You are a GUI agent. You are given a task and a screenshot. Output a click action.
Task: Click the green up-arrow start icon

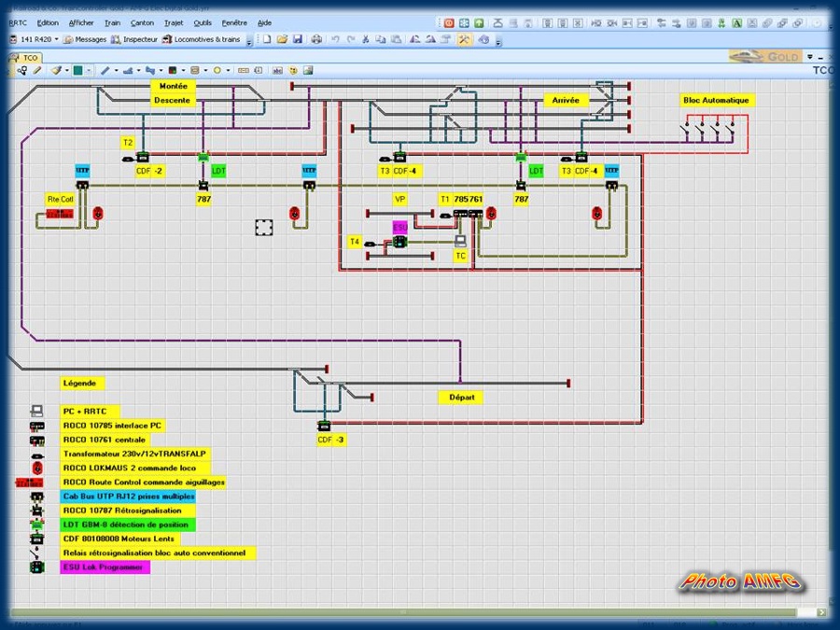pos(479,23)
